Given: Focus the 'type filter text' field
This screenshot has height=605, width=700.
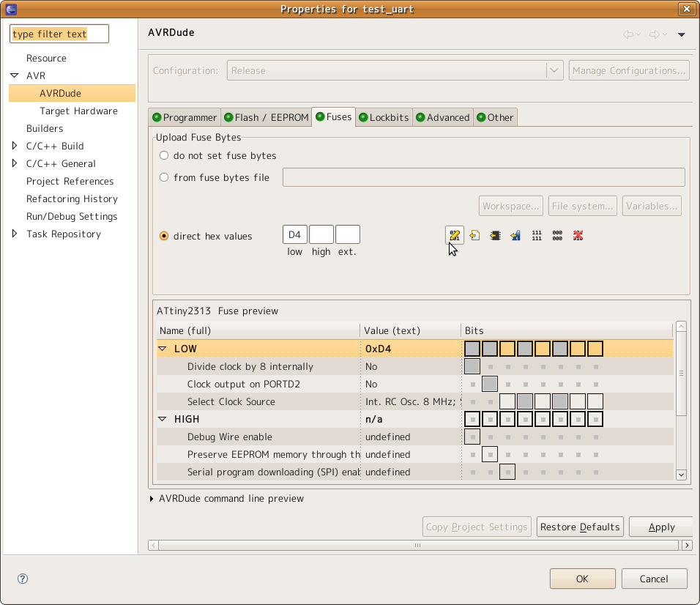Looking at the screenshot, I should (59, 34).
